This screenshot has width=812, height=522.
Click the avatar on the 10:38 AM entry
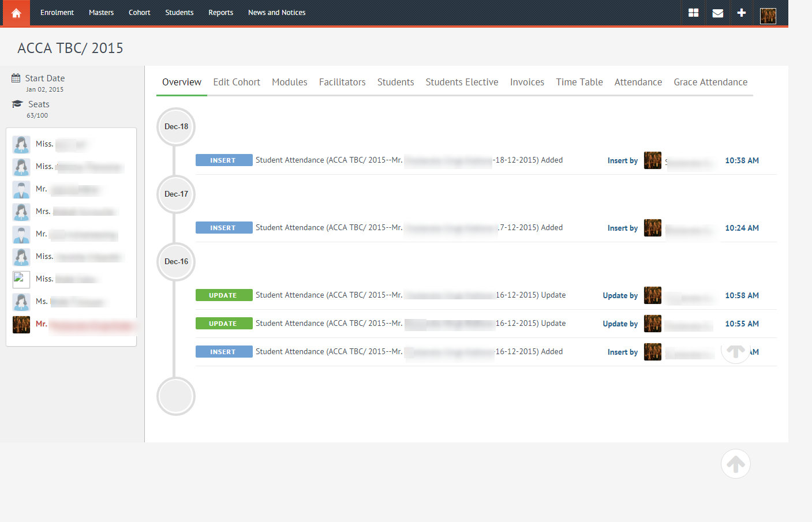coord(653,160)
